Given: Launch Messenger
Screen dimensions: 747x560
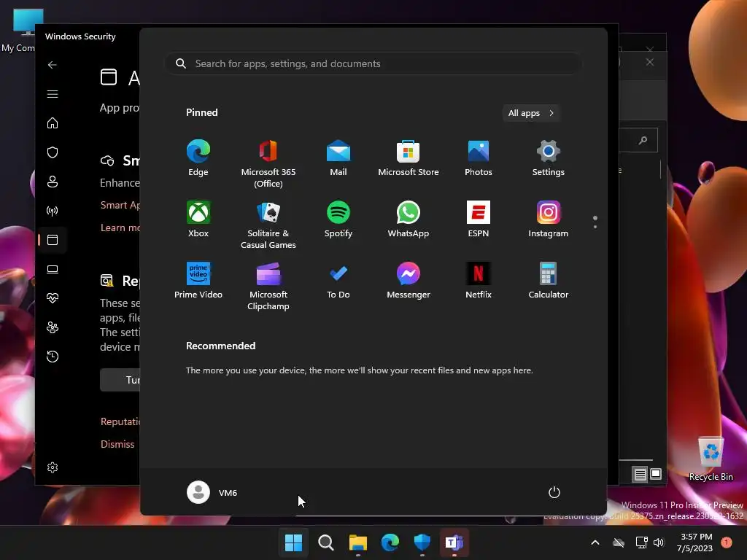Looking at the screenshot, I should pos(409,281).
